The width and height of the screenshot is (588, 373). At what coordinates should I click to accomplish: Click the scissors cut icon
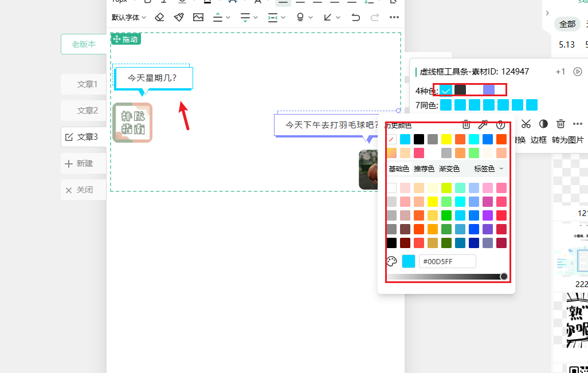point(526,124)
